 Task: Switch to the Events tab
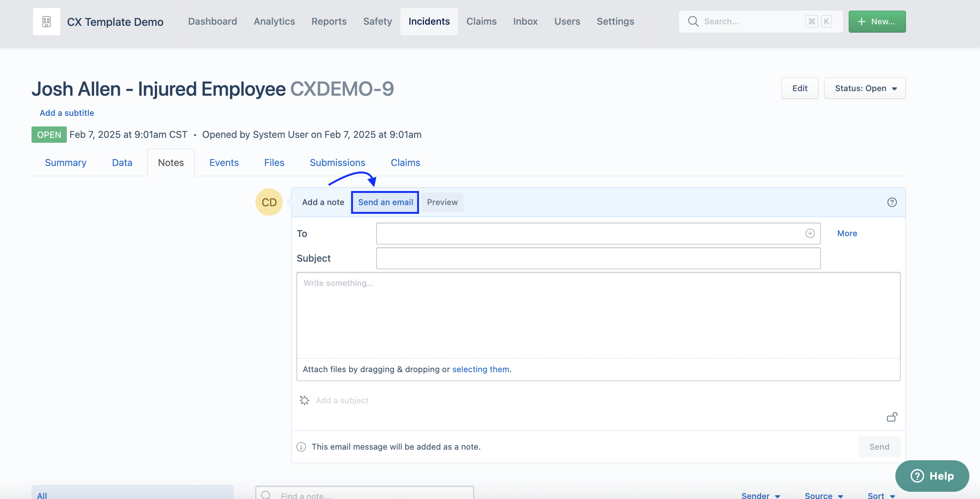(224, 163)
